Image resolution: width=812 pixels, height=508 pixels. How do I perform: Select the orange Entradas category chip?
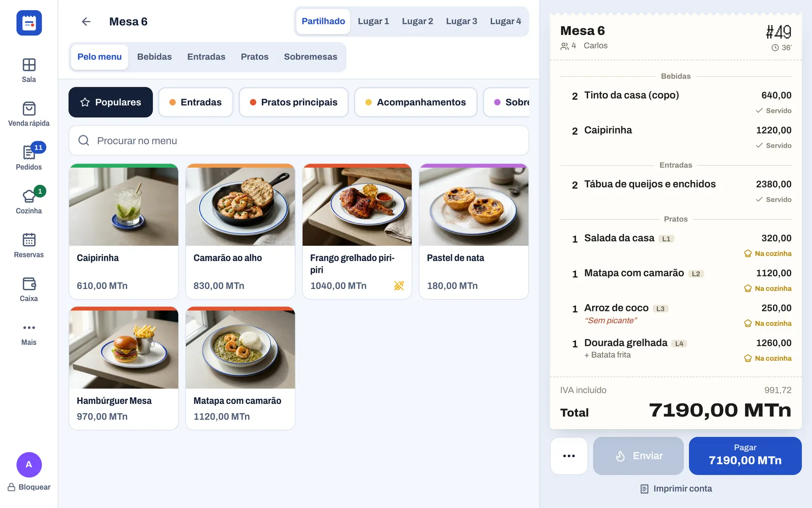click(x=195, y=102)
